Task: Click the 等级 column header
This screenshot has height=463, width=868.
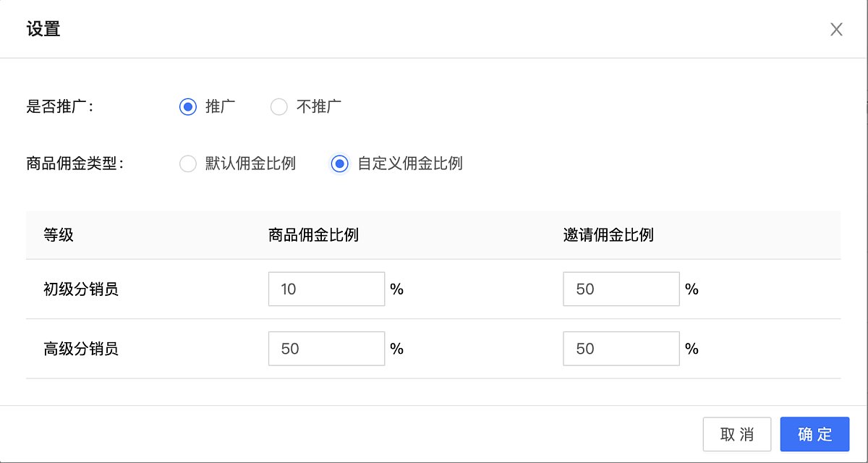Action: pyautogui.click(x=59, y=235)
